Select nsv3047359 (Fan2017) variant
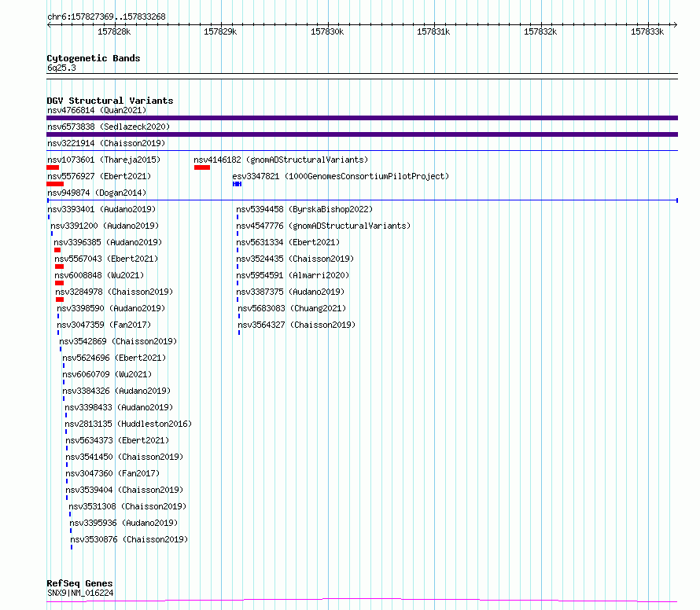The image size is (700, 610). pos(104,325)
